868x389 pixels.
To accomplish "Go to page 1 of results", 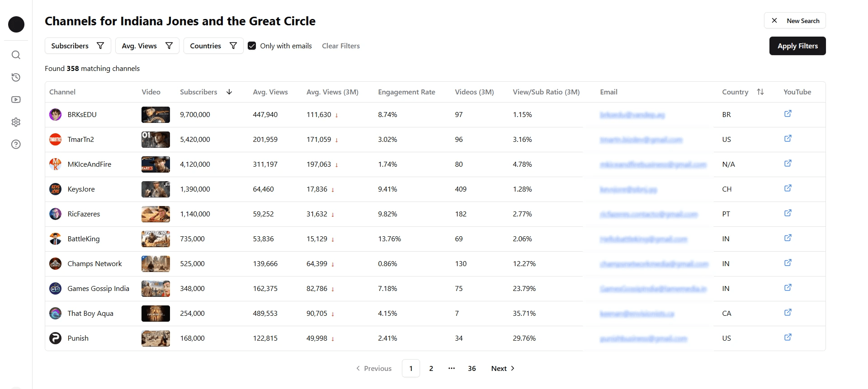I will 411,369.
